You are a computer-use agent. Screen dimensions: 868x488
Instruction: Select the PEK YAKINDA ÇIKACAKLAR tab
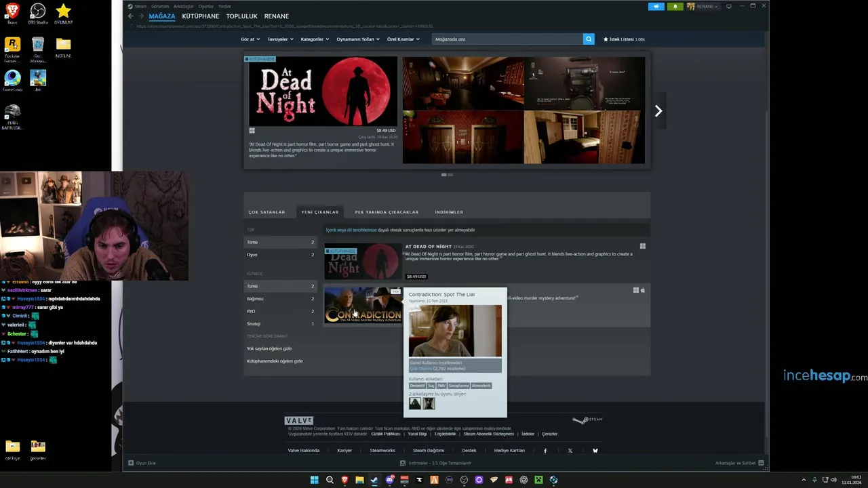[x=387, y=212]
